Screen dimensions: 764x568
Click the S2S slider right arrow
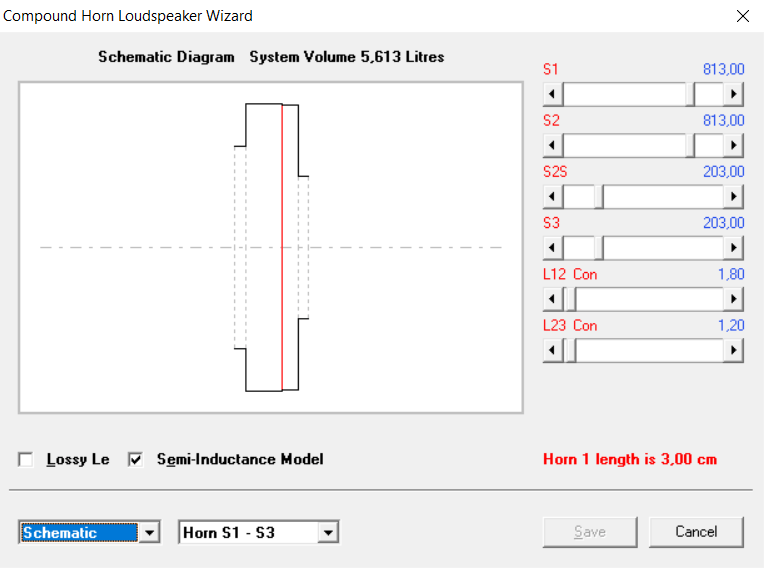[733, 196]
